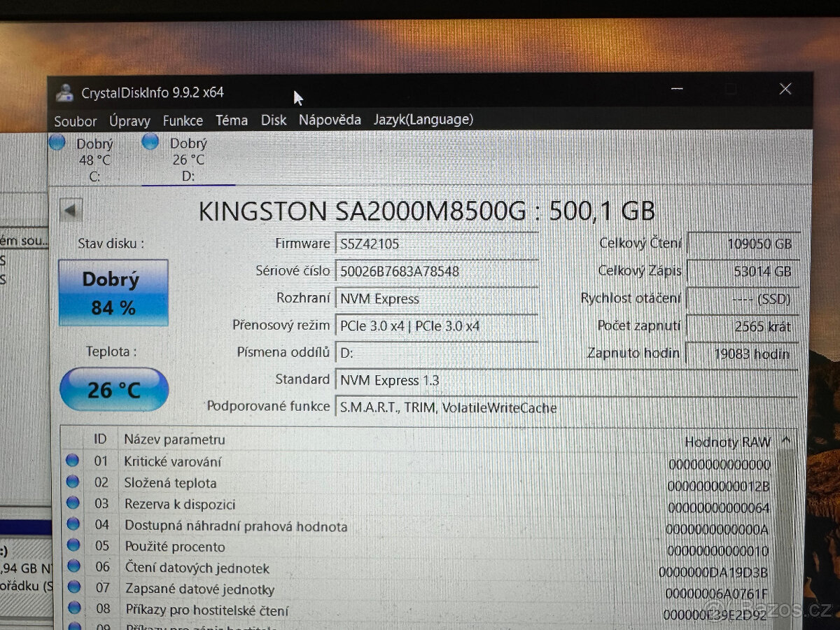Select row 01 Kritické varování
Viewport: 840px width, 630px height.
419,462
